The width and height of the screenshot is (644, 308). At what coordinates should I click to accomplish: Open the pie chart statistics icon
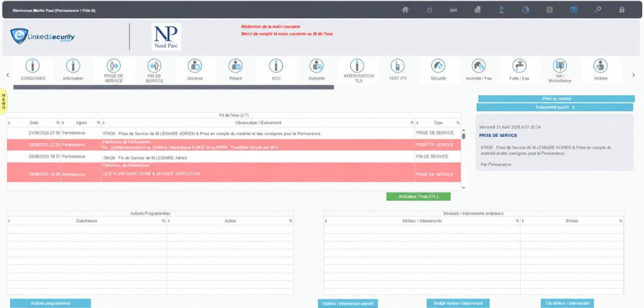coord(525,10)
